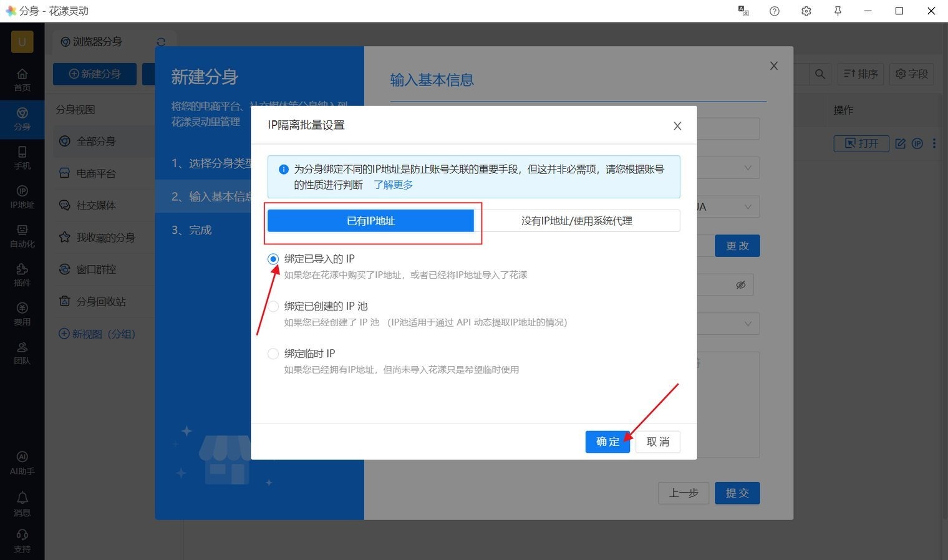
Task: Open the IP地址 sidebar icon
Action: click(x=22, y=196)
